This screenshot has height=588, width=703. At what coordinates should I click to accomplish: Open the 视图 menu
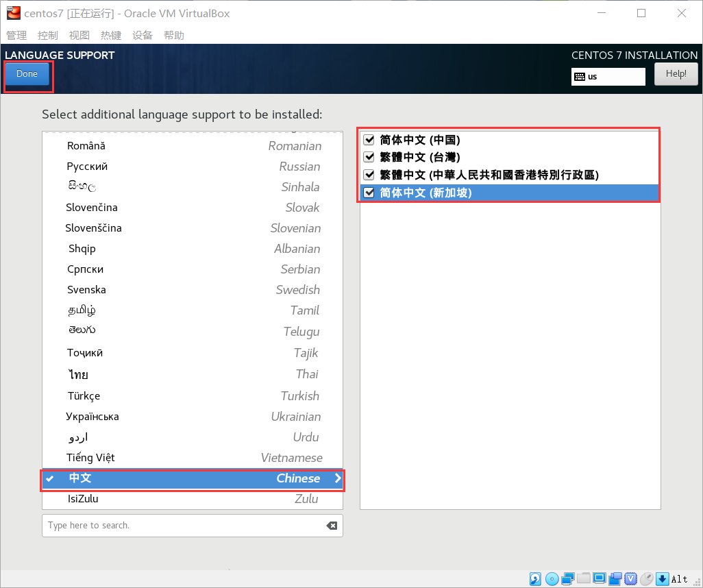coord(79,36)
